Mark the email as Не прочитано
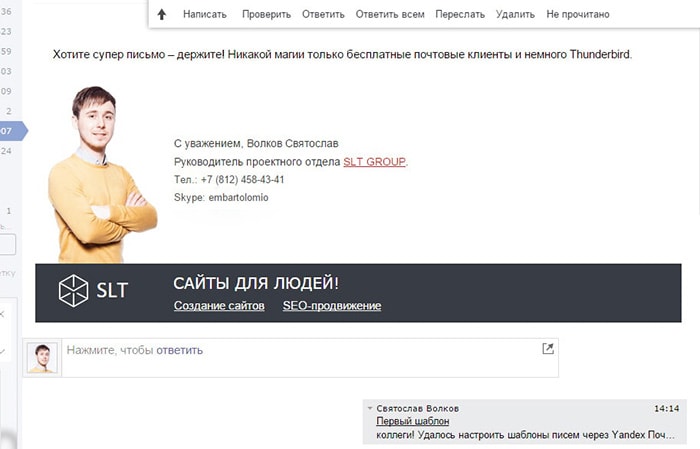Screen dimensions: 700x449 click(x=578, y=14)
